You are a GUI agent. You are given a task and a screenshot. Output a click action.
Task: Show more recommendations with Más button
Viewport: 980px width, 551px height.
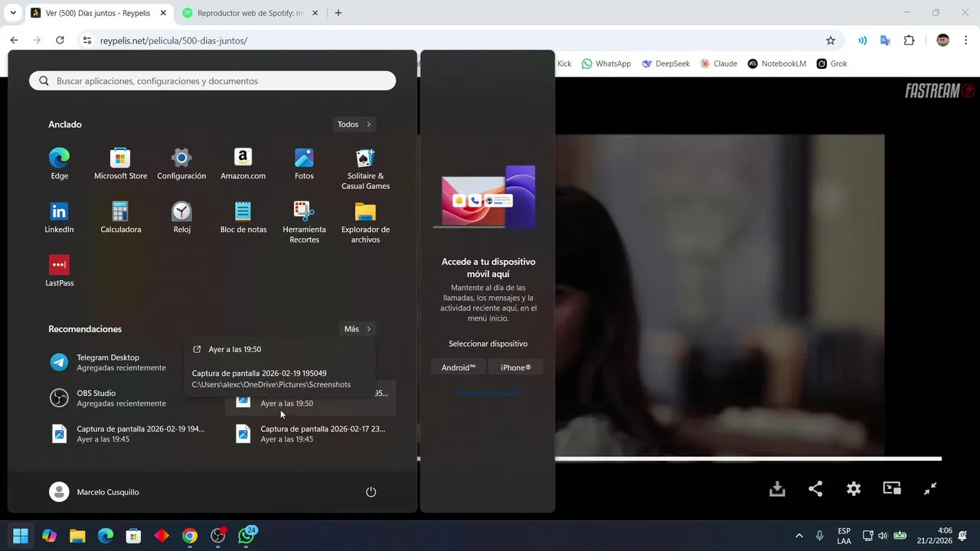pyautogui.click(x=358, y=329)
